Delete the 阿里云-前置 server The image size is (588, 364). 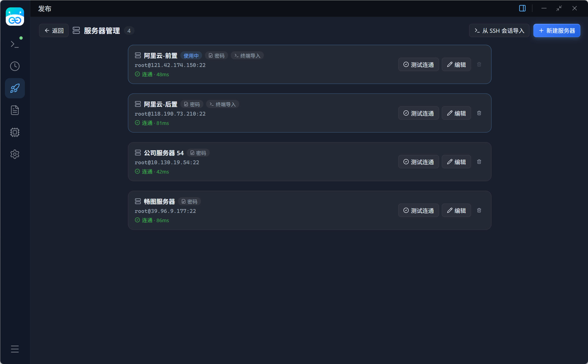tap(479, 64)
